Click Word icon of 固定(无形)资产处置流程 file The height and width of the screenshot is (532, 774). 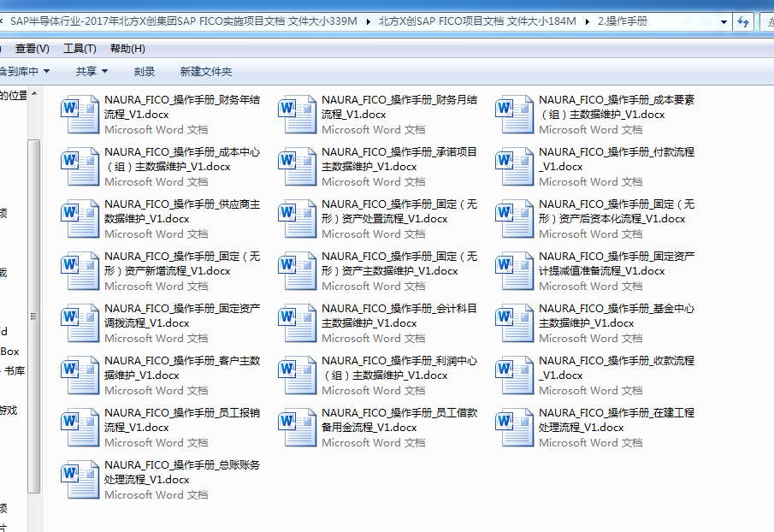[297, 219]
